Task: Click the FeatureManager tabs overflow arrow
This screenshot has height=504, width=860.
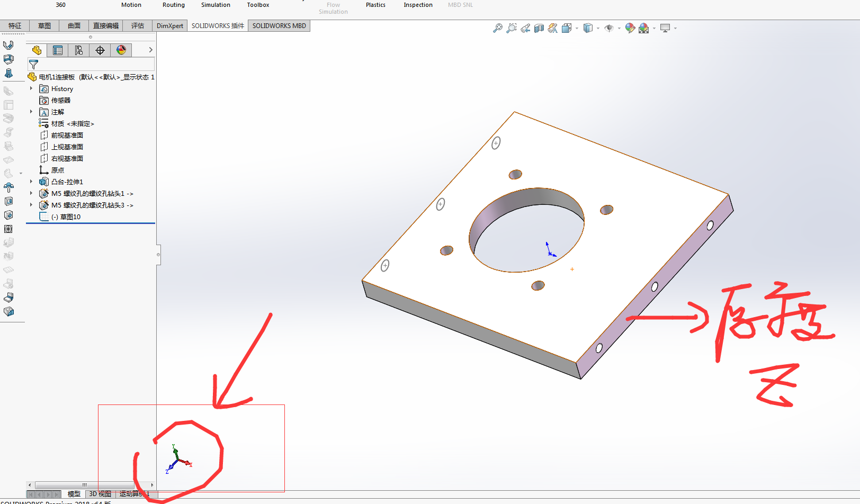Action: [150, 50]
